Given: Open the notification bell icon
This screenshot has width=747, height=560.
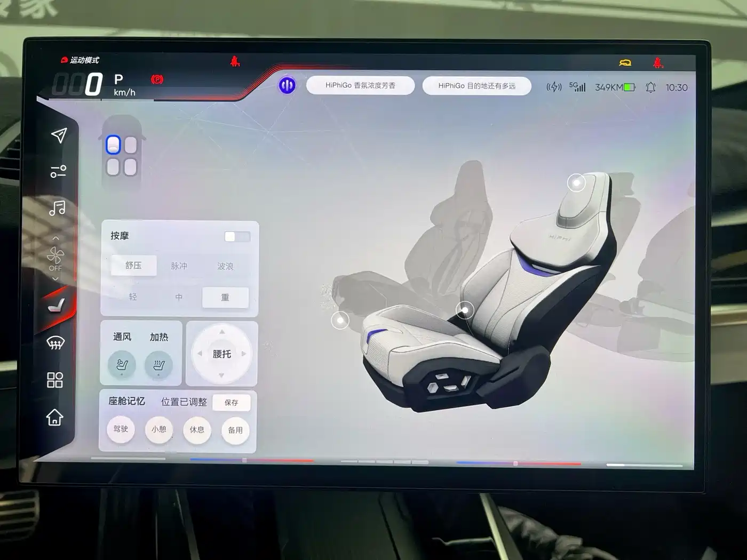Looking at the screenshot, I should pyautogui.click(x=650, y=87).
